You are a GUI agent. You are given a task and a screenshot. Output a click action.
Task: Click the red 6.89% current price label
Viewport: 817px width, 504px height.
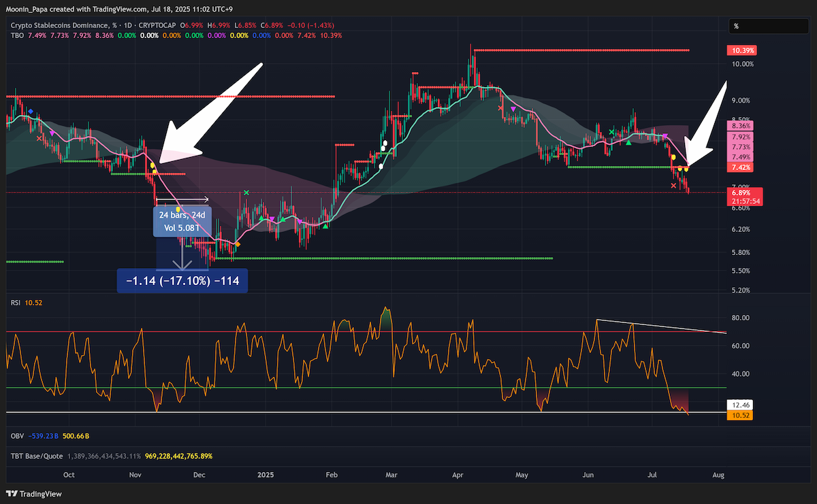[742, 192]
